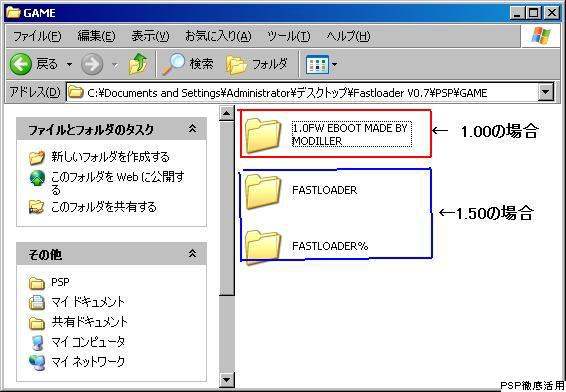Screen dimensions: 566x392
Task: Click the green Back arrow button
Action: pos(20,65)
